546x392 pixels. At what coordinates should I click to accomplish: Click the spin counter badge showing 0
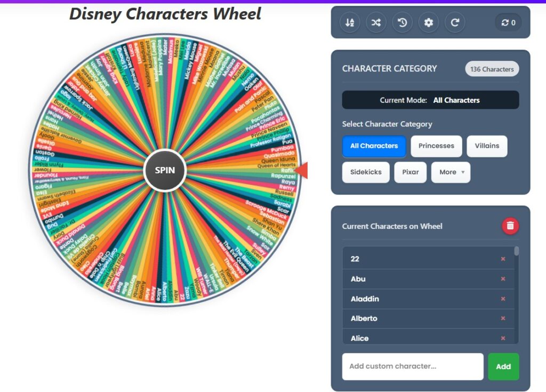(508, 22)
